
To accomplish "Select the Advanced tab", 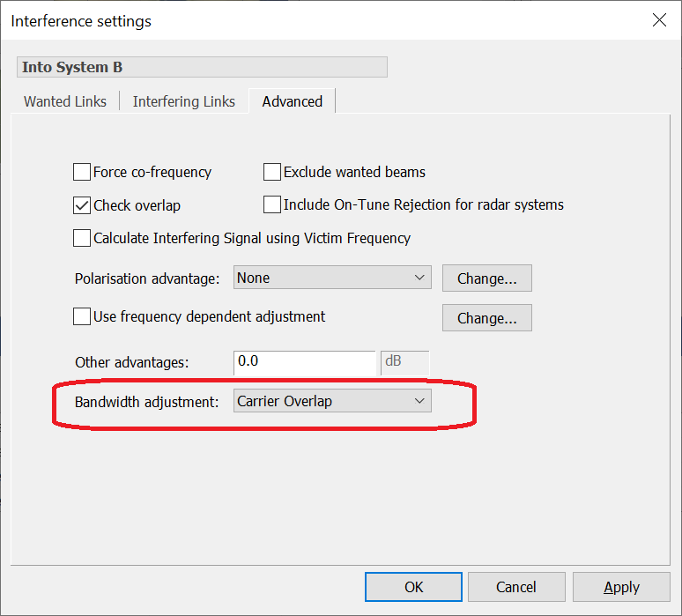I will (292, 101).
